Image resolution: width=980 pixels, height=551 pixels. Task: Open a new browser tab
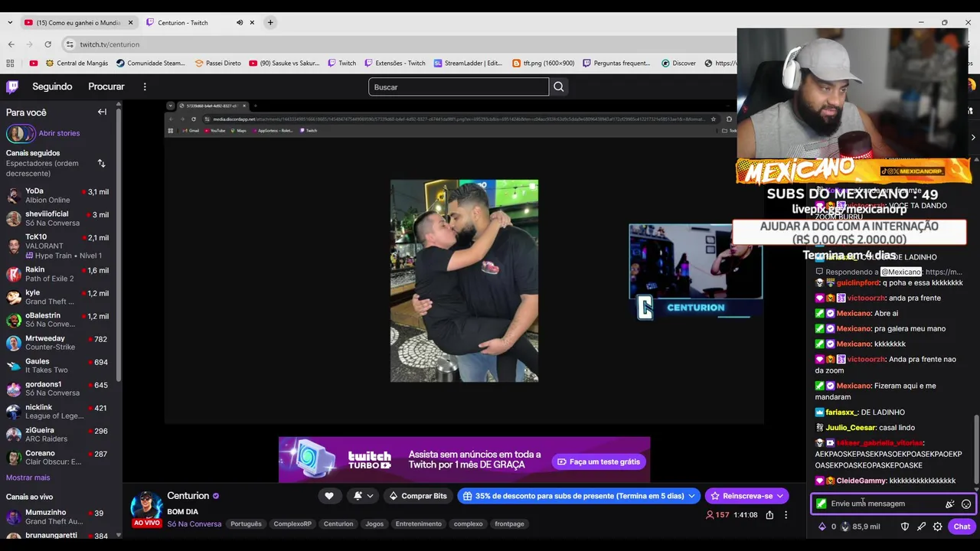[x=270, y=22]
